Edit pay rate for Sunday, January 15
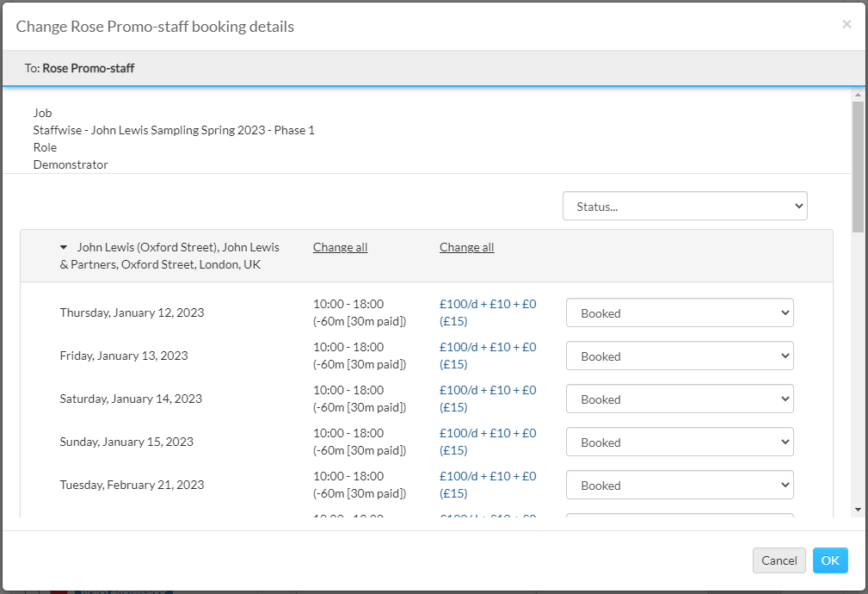This screenshot has height=594, width=868. point(488,442)
